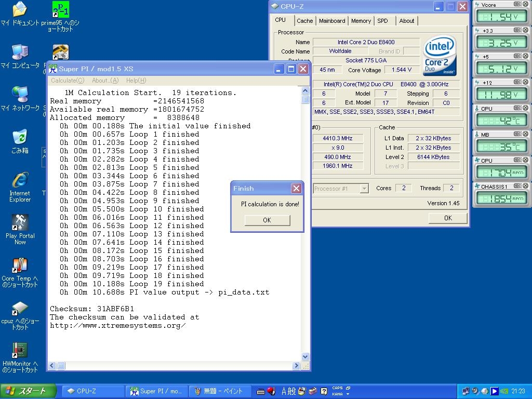The image size is (532, 399).
Task: Switch to the SPD tab
Action: coord(382,21)
